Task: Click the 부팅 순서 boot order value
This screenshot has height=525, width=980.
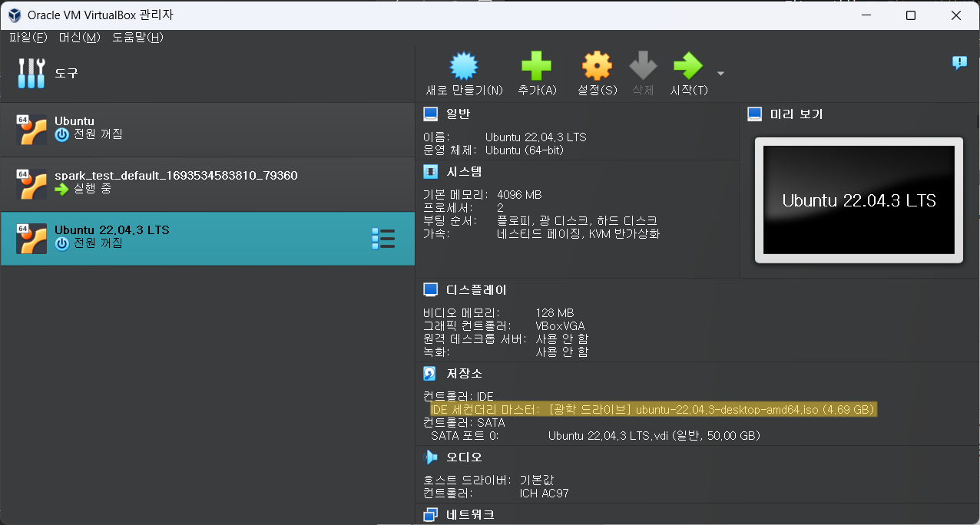Action: tap(577, 221)
